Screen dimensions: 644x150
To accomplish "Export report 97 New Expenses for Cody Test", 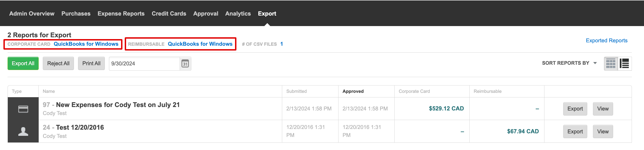I will tap(575, 109).
